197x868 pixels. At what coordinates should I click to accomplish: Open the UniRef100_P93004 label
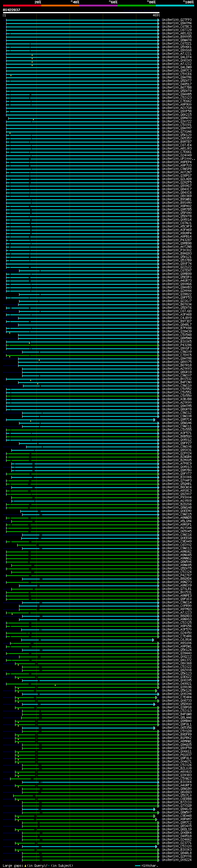[177, 497]
